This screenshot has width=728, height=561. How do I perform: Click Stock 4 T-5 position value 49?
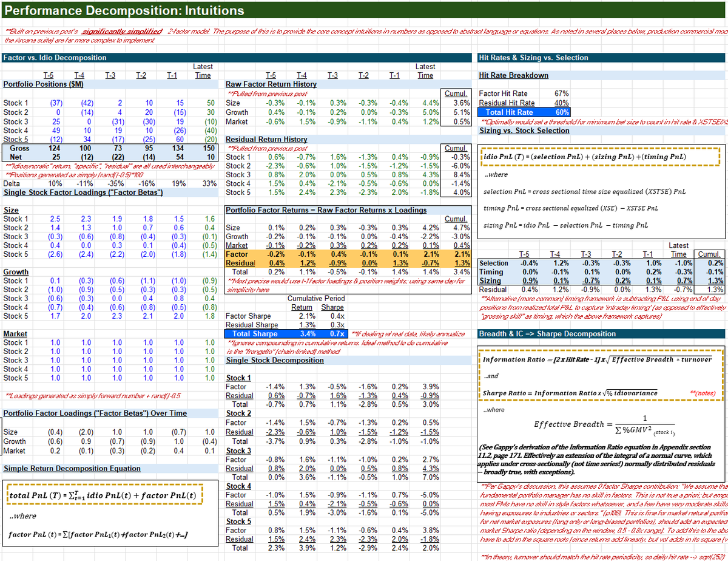58,130
